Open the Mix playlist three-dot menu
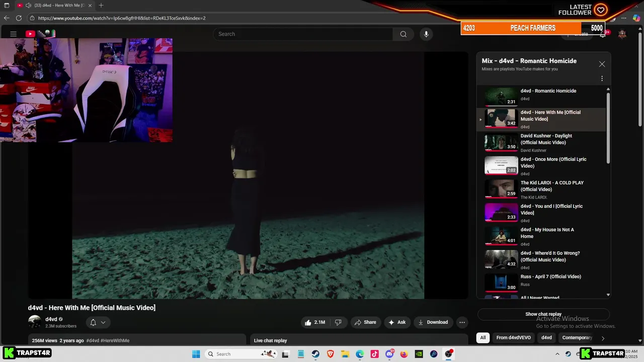 pos(602,78)
